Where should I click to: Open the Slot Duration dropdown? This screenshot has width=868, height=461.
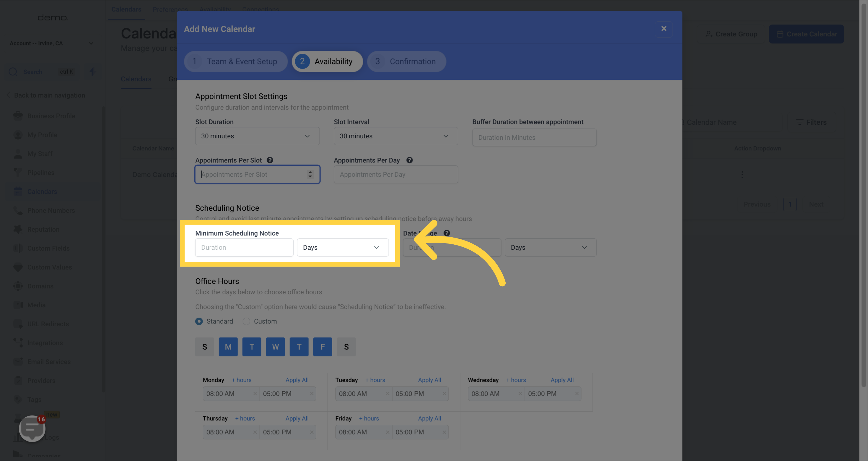pyautogui.click(x=257, y=136)
